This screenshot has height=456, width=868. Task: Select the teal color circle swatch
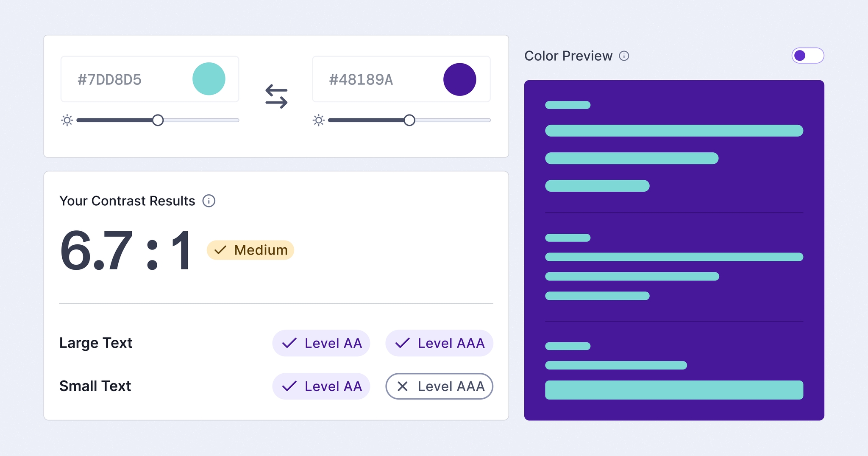[x=209, y=79]
